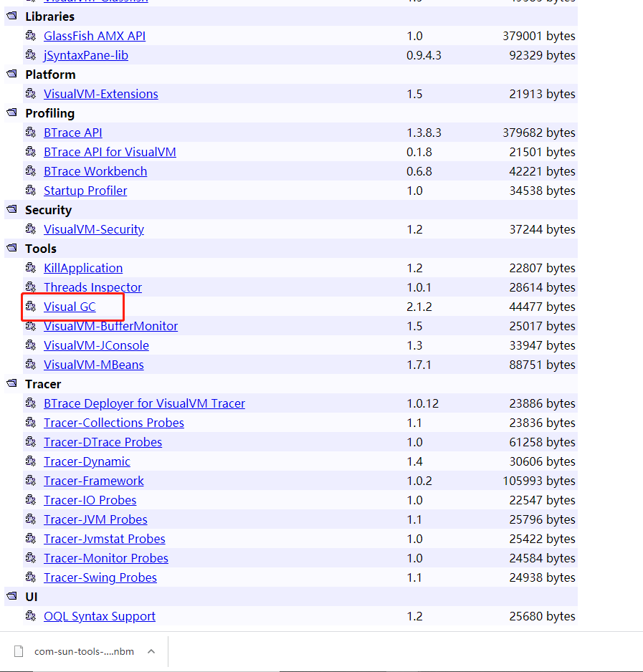This screenshot has height=672, width=643.
Task: Click the plugin icon beside GlassFish AMX API
Action: coord(30,36)
